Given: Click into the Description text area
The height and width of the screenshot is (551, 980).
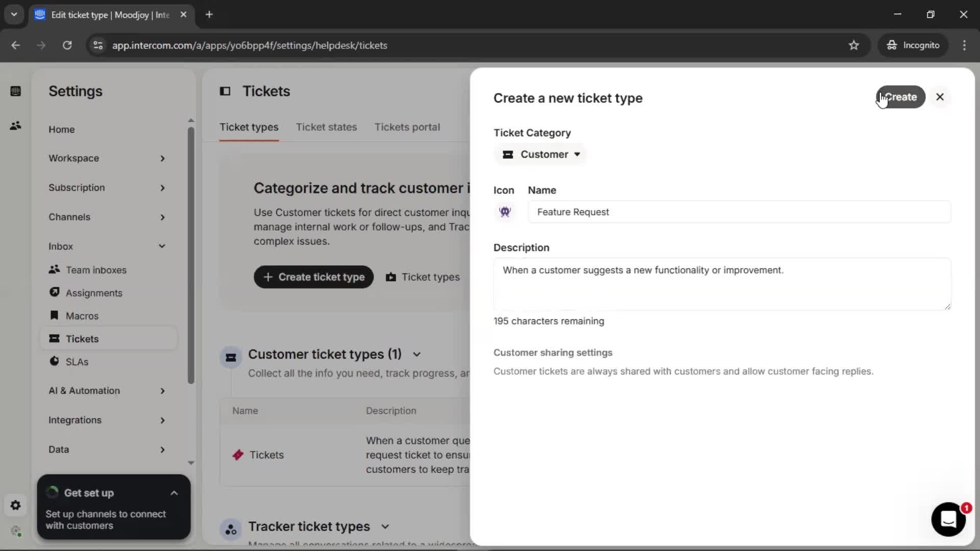Looking at the screenshot, I should (x=722, y=284).
